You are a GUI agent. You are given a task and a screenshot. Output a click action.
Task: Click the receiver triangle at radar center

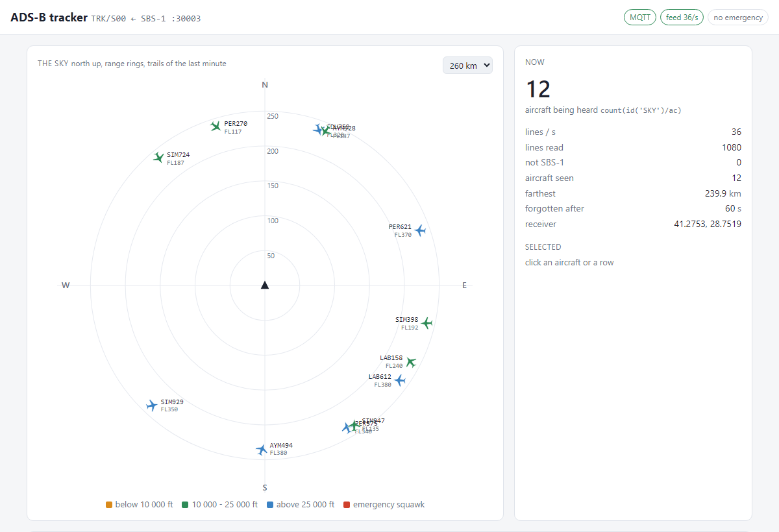265,285
